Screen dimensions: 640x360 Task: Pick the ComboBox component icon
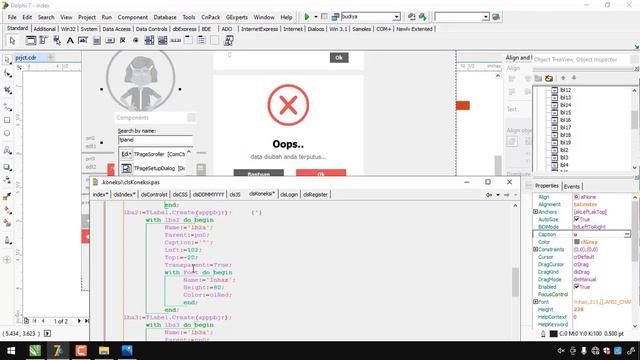coord(162,40)
